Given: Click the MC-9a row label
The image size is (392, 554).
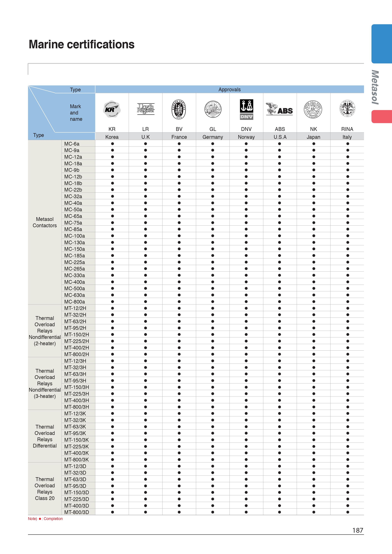Looking at the screenshot, I should click(72, 150).
